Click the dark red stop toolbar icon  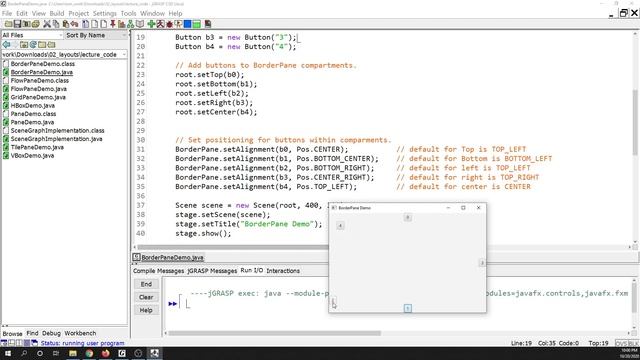[x=208, y=24]
